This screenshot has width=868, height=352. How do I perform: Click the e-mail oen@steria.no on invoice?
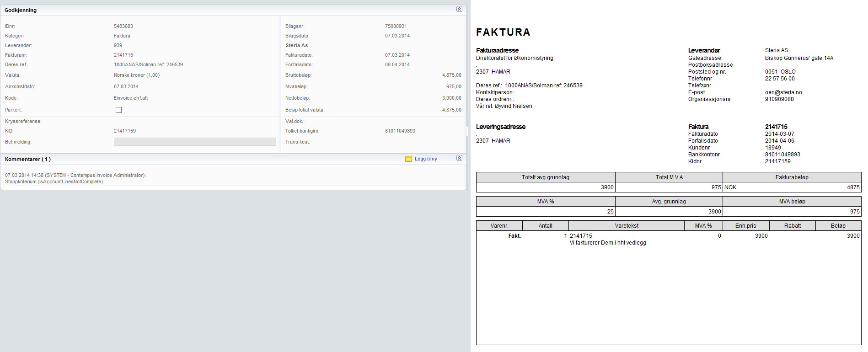[783, 92]
